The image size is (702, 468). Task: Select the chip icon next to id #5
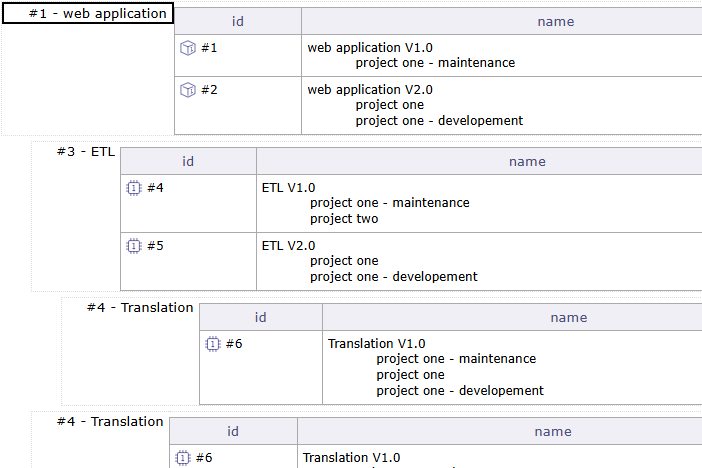133,246
